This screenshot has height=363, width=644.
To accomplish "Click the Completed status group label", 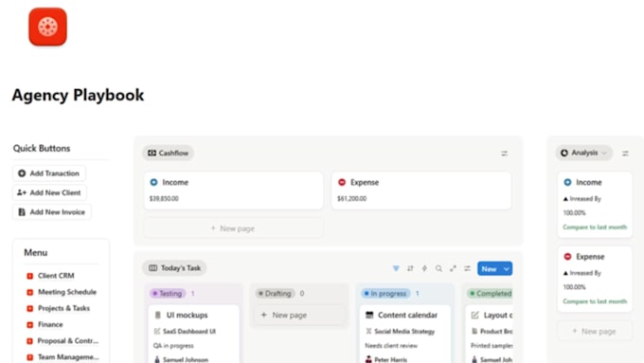I will tap(491, 294).
